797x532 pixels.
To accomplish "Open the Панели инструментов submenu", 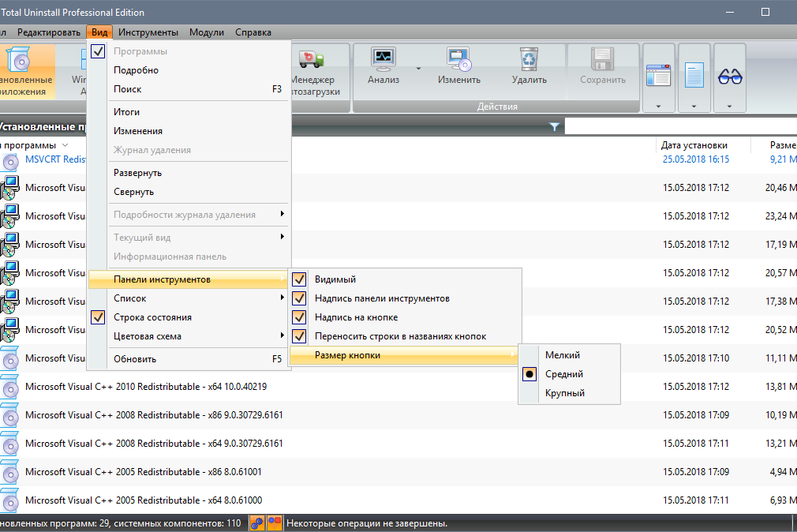I will (x=188, y=279).
